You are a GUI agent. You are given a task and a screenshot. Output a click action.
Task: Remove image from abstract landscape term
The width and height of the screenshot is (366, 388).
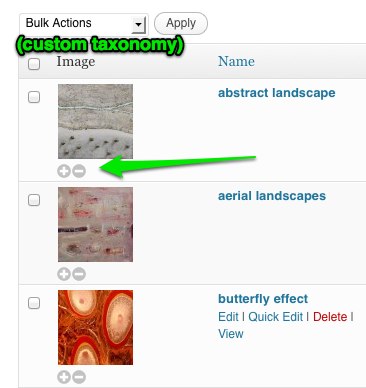click(79, 171)
